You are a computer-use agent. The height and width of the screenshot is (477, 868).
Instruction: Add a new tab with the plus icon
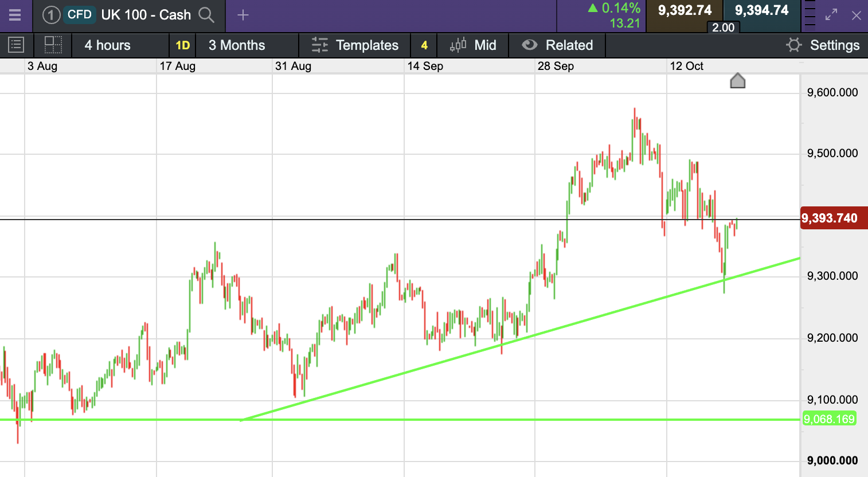[243, 15]
